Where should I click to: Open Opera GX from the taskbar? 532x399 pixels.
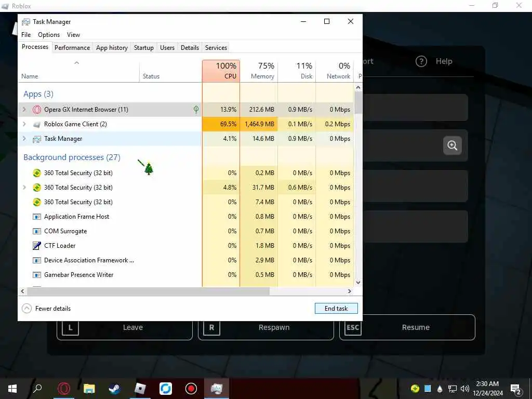63,389
